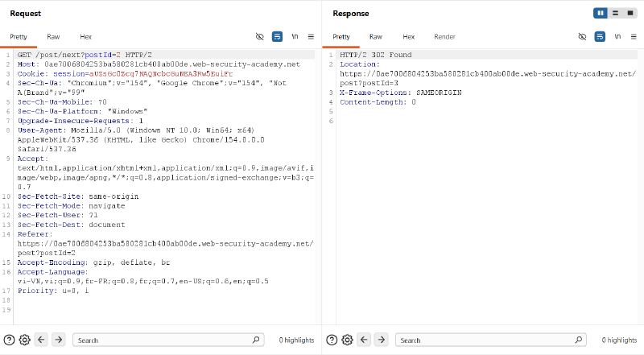Click the Host header line
This screenshot has width=644, height=355.
(x=159, y=64)
